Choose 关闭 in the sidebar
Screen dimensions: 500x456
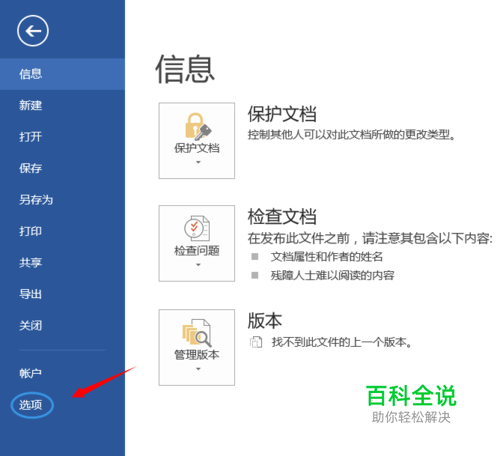point(62,325)
